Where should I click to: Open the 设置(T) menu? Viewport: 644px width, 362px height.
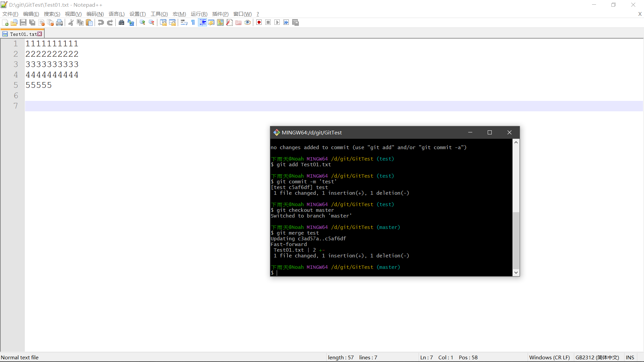[x=138, y=14]
